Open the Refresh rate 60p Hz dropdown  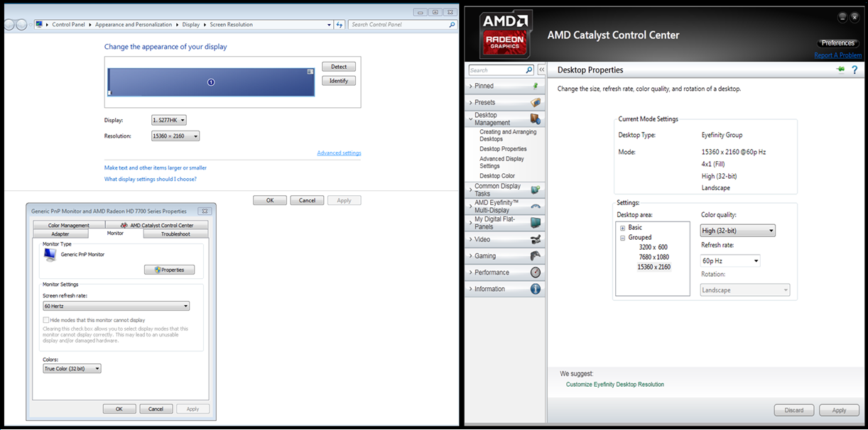730,260
